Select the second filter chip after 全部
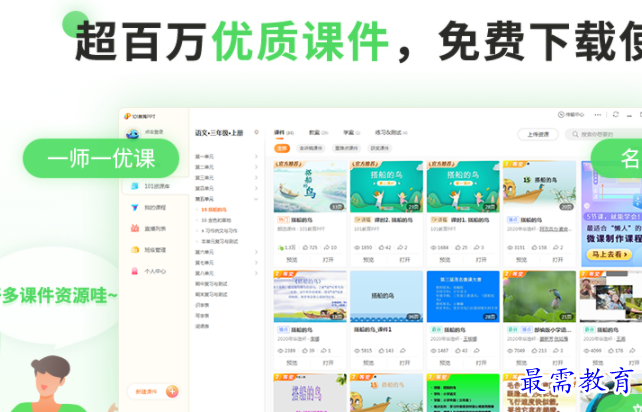642x412 pixels. (x=311, y=148)
